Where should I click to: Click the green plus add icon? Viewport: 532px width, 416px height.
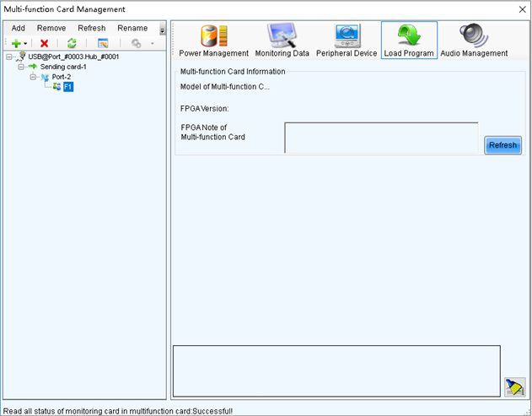click(16, 44)
